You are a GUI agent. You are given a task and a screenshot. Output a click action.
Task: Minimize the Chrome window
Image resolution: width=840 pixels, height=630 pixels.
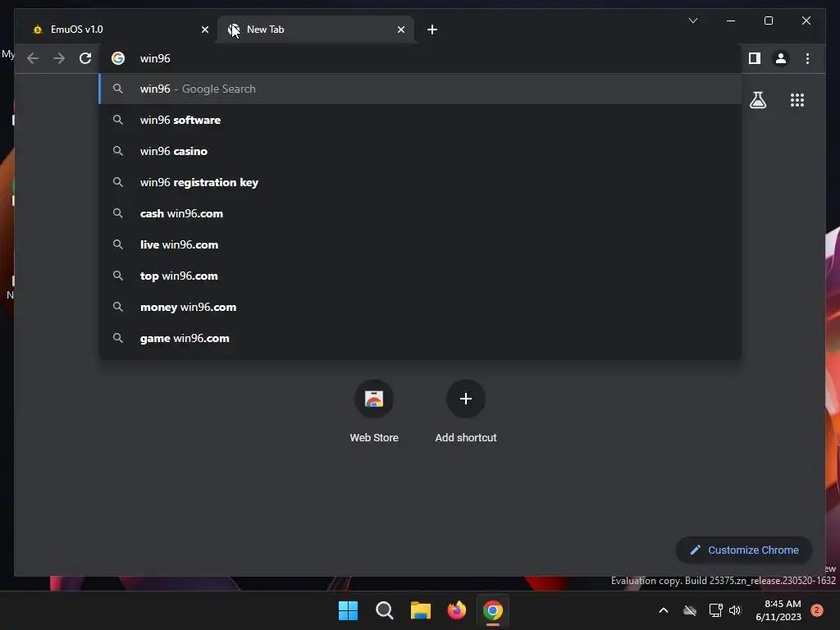pos(731,21)
